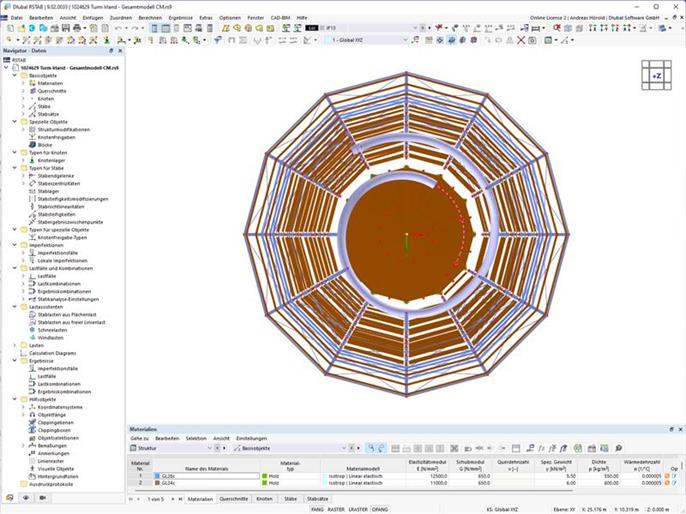
Task: Open the Ergebnisse menu
Action: coord(181,18)
